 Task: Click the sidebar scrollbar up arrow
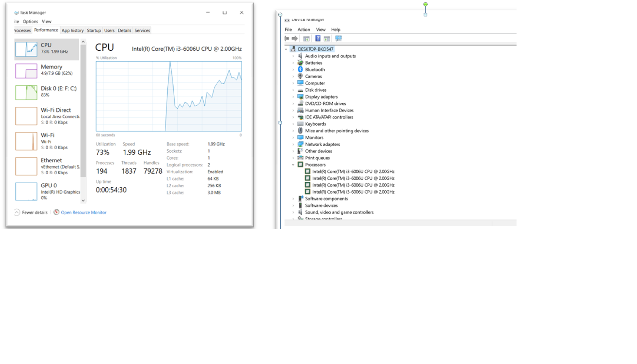click(x=83, y=42)
